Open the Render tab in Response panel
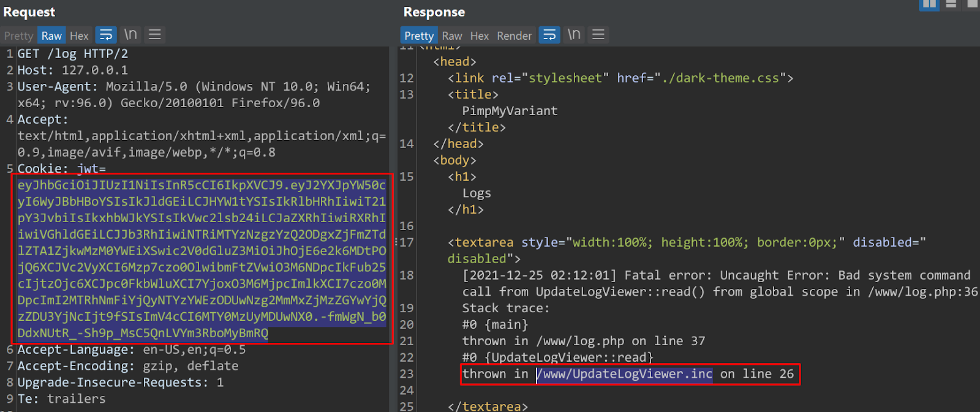Viewport: 980px width, 412px height. [514, 36]
